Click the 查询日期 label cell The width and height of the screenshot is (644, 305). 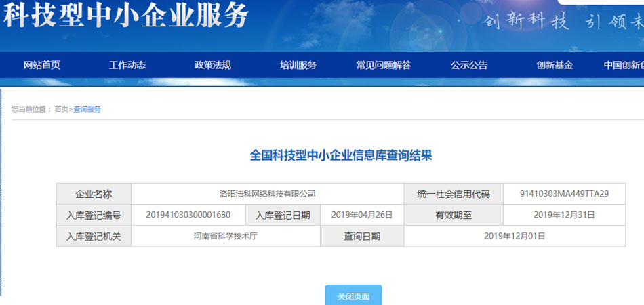pyautogui.click(x=362, y=236)
